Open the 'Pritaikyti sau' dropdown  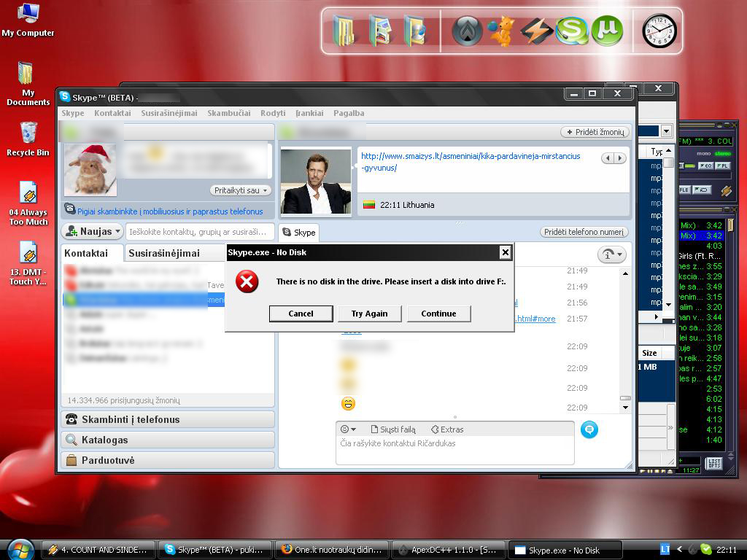click(241, 190)
